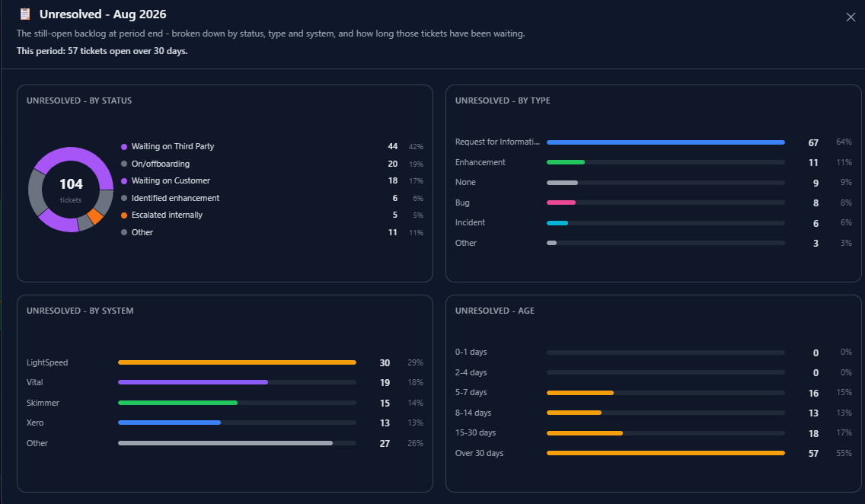Click the "Waiting on Third Party" label
The height and width of the screenshot is (504, 865).
click(173, 146)
